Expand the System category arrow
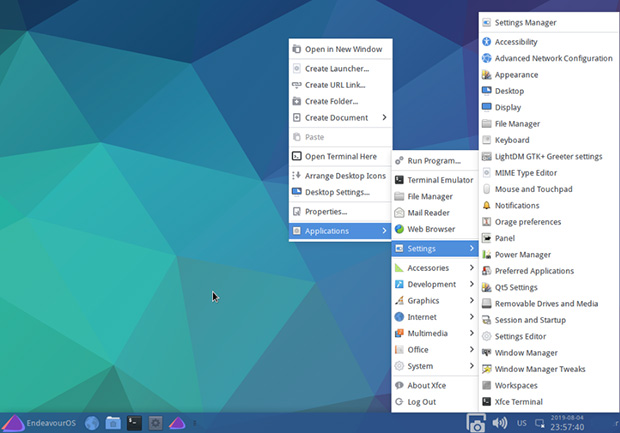The height and width of the screenshot is (433, 620). (x=471, y=366)
